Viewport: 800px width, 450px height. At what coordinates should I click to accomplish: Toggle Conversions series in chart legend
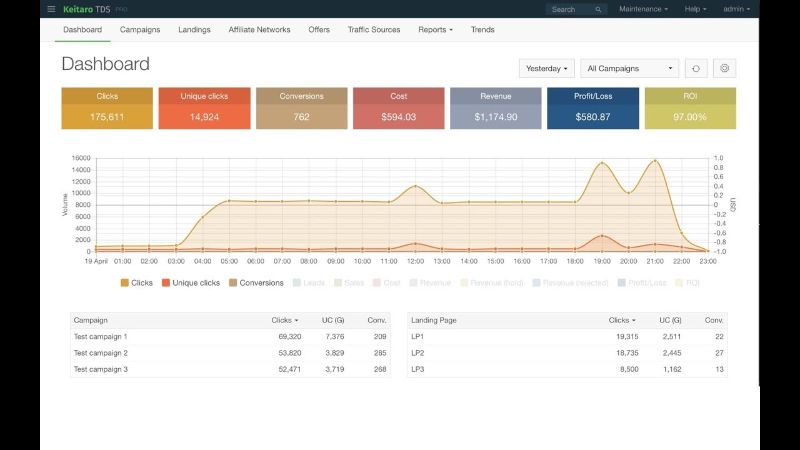coord(255,283)
